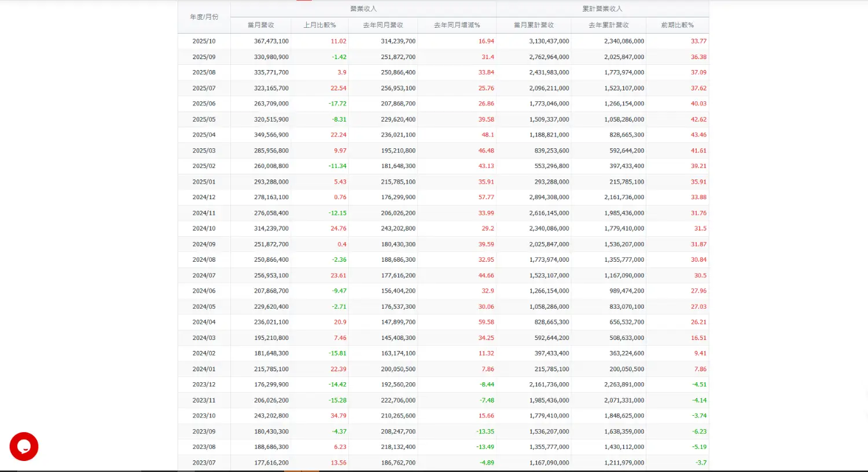Select the -17.72 month-over-month value

tap(337, 104)
